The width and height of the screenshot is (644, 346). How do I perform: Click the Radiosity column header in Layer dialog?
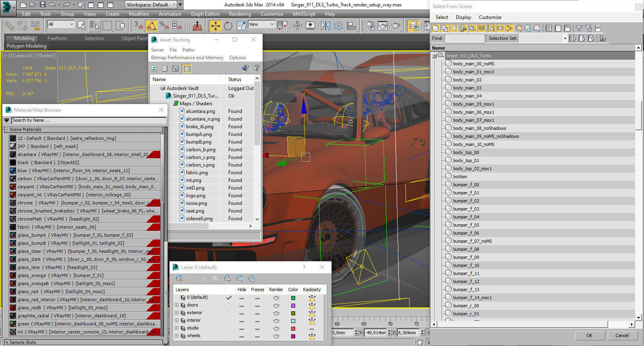click(312, 290)
